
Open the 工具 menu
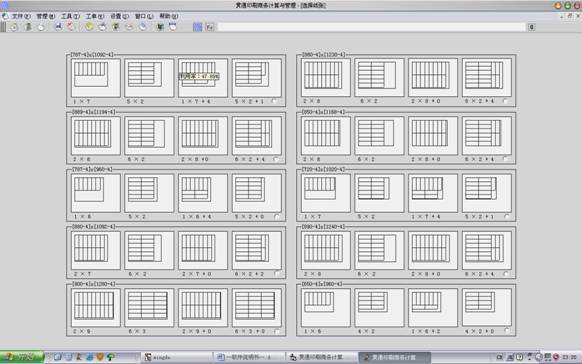click(x=70, y=16)
